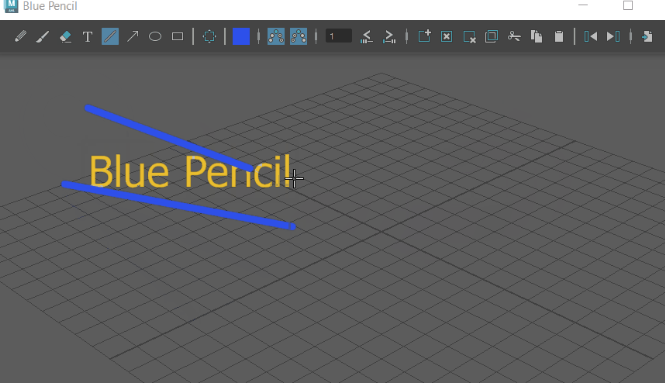Click the Maya icon in title bar
This screenshot has height=383, width=665.
click(11, 6)
